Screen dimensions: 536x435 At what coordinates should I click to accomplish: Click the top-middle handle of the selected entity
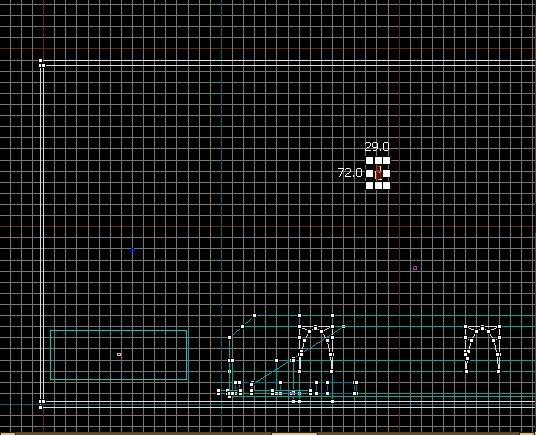click(378, 161)
